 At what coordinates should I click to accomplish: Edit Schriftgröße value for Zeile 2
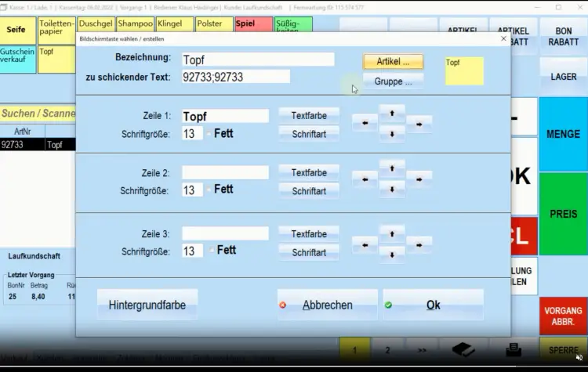coord(192,190)
